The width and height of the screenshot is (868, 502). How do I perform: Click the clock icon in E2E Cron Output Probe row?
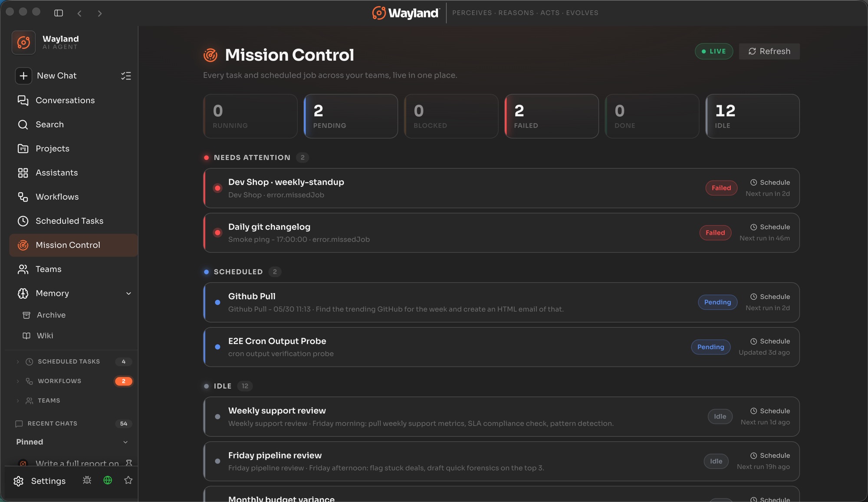coord(754,341)
